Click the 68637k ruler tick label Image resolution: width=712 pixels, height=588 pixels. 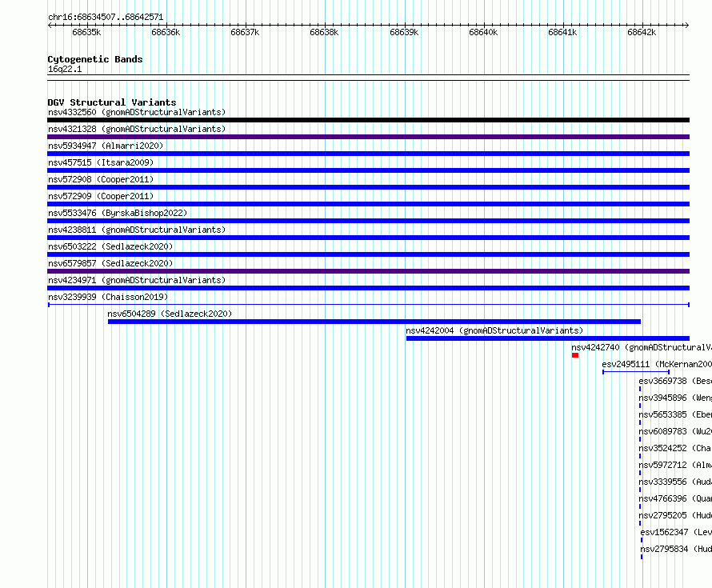tap(245, 32)
